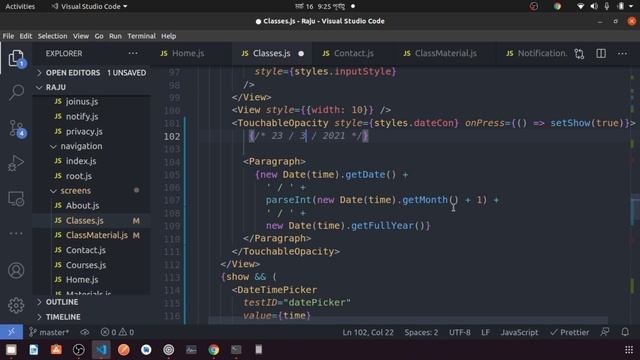640x360 pixels.
Task: Open remote window button in status bar
Action: click(x=11, y=332)
